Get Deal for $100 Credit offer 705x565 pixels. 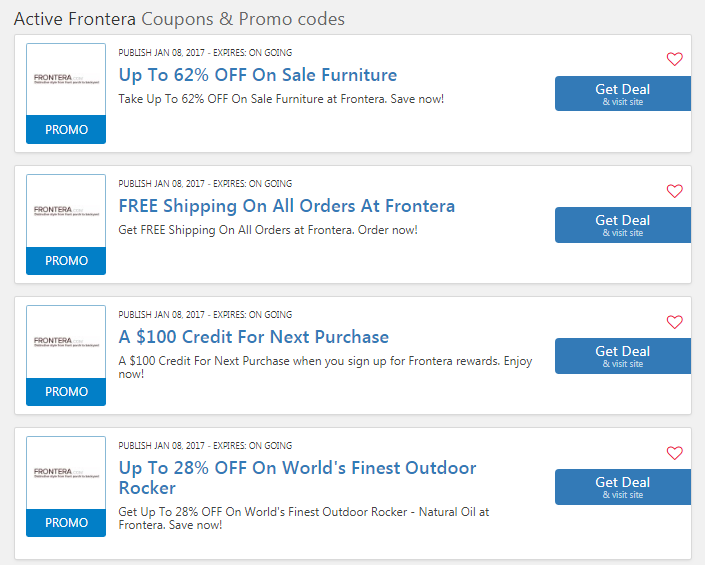pos(623,356)
